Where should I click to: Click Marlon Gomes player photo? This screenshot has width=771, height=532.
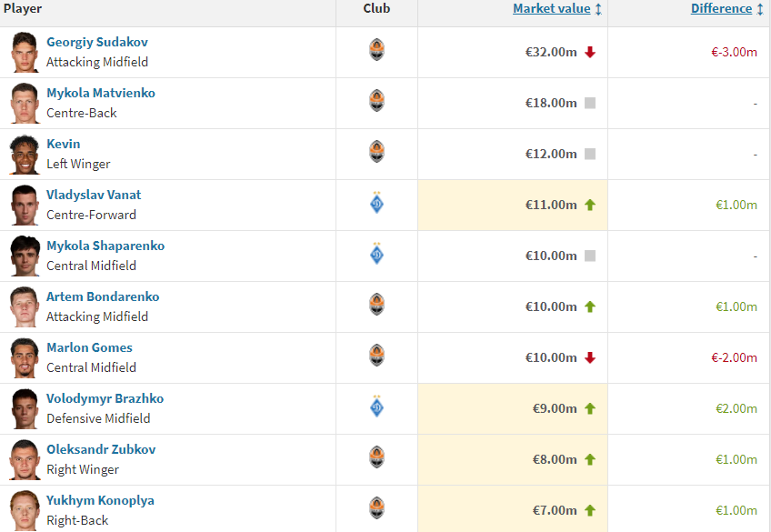coord(25,357)
